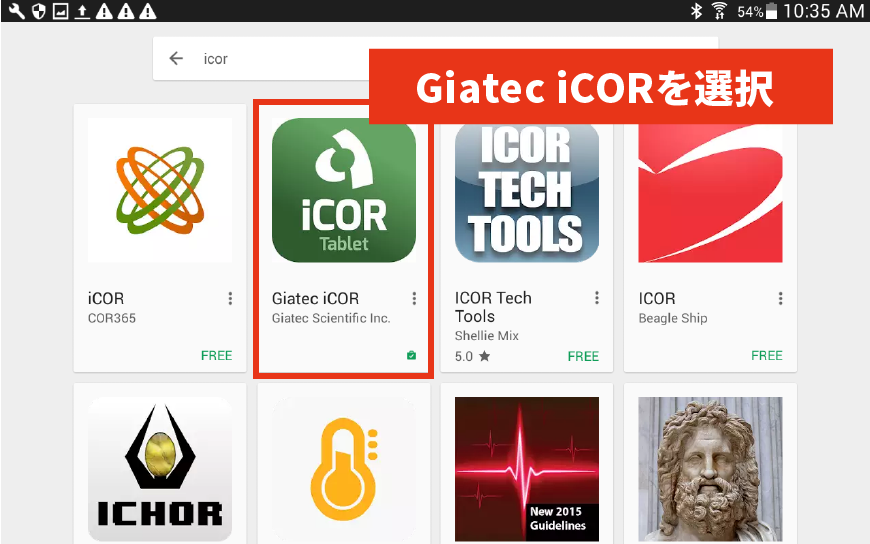This screenshot has width=870, height=544.
Task: Click 'Shellie Mix' developer name
Action: pyautogui.click(x=487, y=335)
